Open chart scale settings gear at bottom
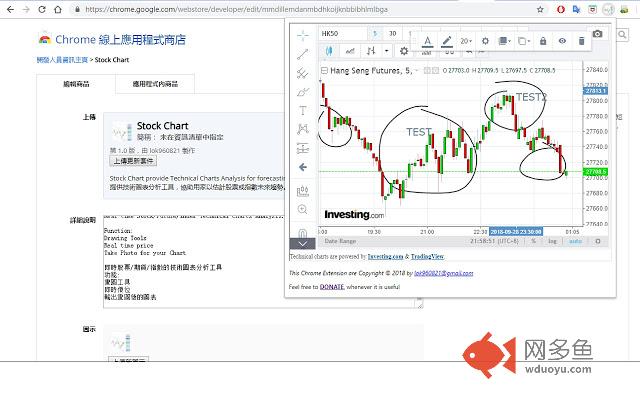640x400 pixels. point(598,241)
